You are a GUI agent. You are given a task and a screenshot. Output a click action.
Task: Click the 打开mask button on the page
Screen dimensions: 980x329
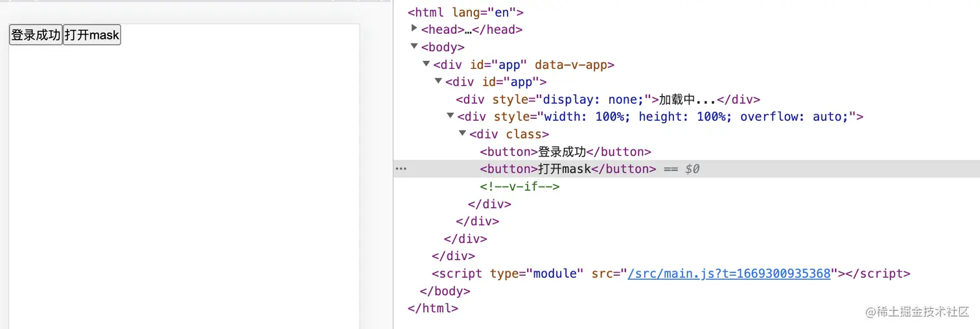pos(92,35)
